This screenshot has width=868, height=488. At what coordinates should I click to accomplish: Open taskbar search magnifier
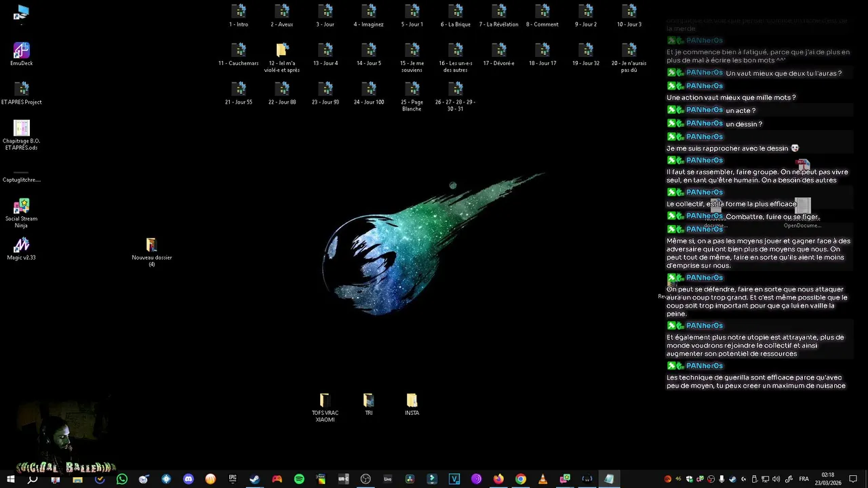pyautogui.click(x=33, y=479)
